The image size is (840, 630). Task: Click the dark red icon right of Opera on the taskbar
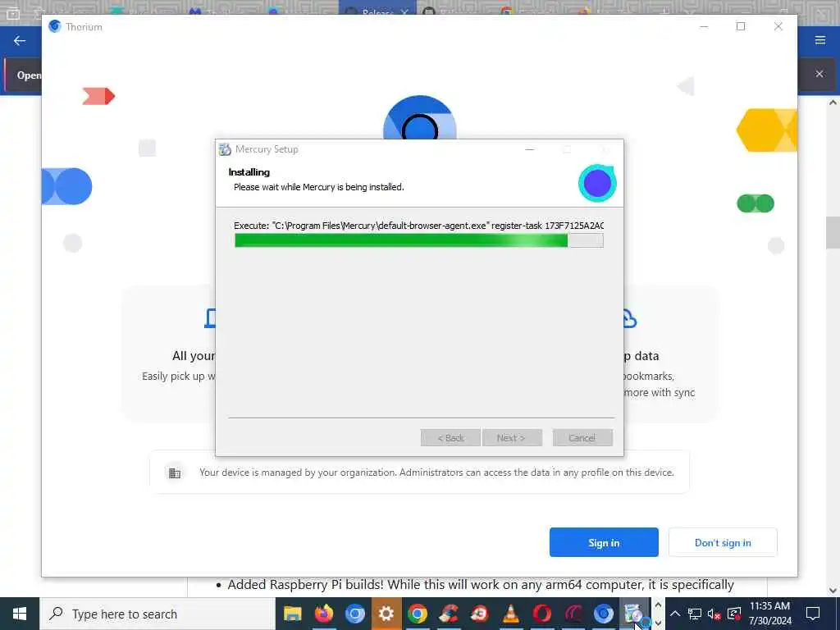point(572,614)
